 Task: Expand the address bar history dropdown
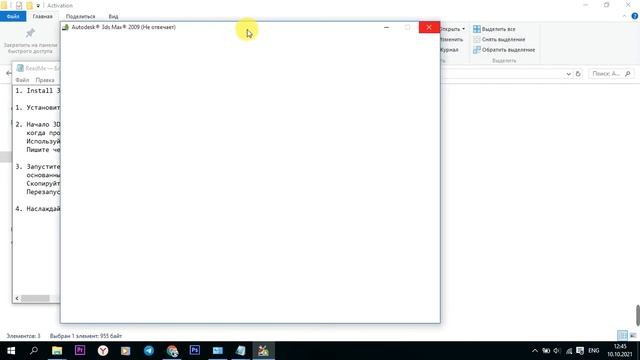tap(568, 74)
